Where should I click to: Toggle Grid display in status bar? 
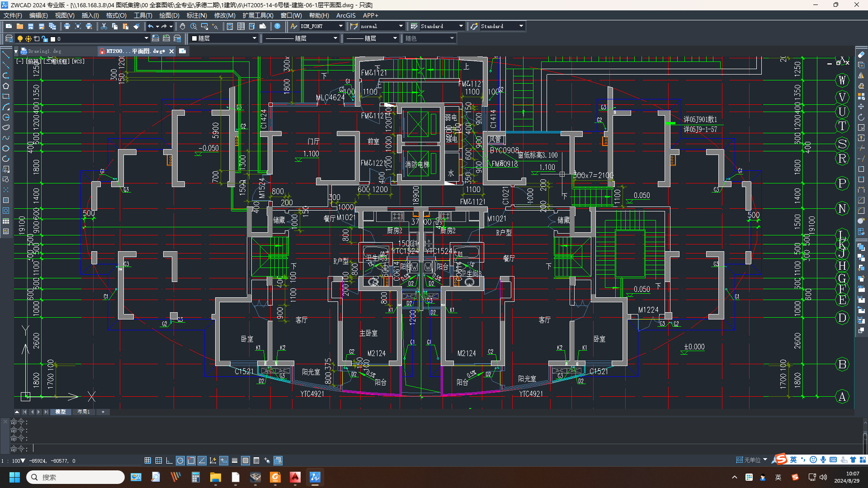click(158, 460)
